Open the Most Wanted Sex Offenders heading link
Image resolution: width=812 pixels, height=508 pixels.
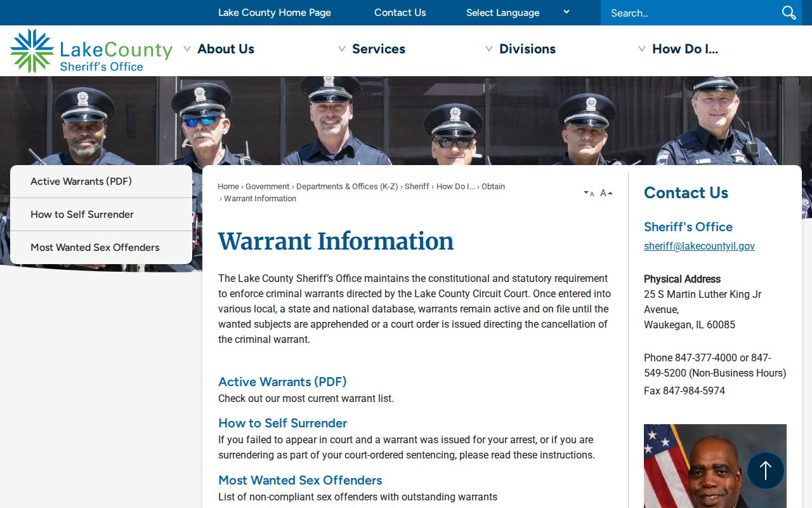click(x=300, y=480)
